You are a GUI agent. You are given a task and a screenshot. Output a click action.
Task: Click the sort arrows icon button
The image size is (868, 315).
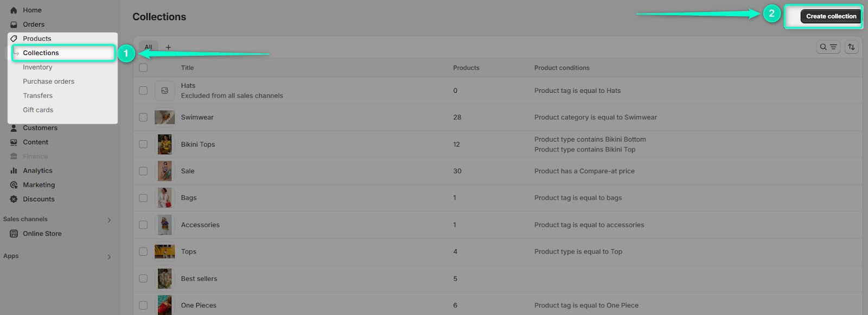click(x=851, y=47)
